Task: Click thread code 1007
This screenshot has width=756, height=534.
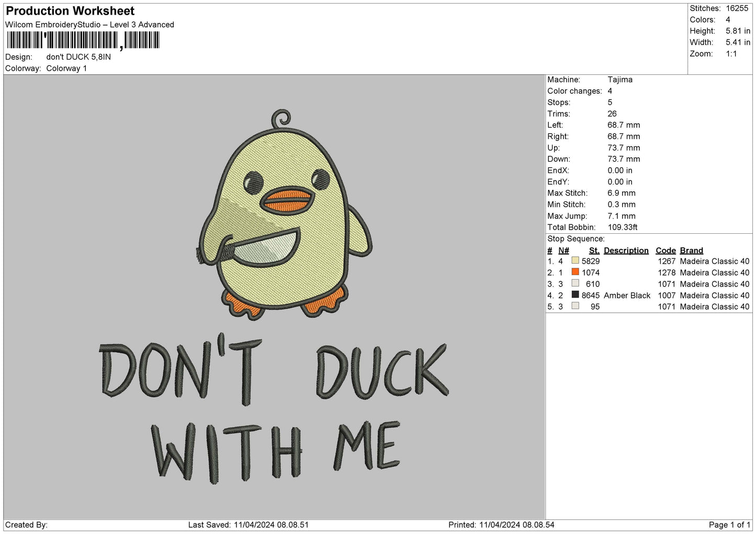Action: click(667, 296)
